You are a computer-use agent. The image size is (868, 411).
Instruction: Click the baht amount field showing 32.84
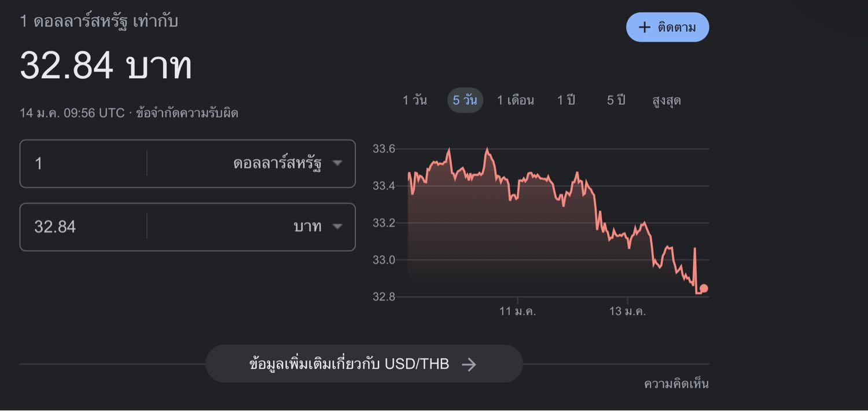coord(84,227)
